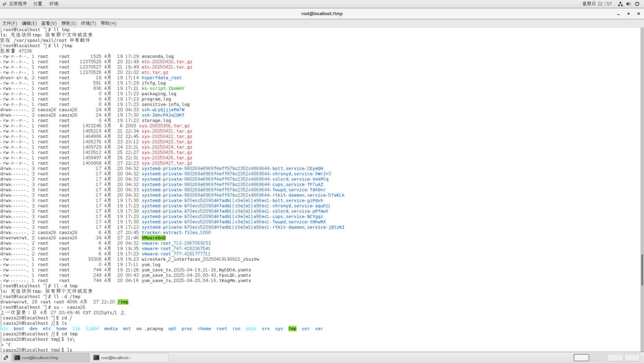This screenshot has height=363, width=644.
Task: Open the 终端(T) menu
Action: point(88,23)
